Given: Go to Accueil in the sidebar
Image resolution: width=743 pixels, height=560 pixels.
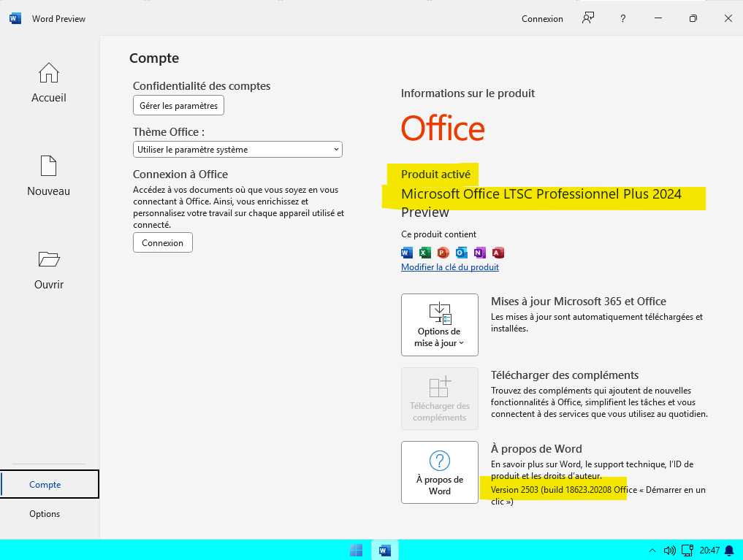Looking at the screenshot, I should tap(49, 83).
